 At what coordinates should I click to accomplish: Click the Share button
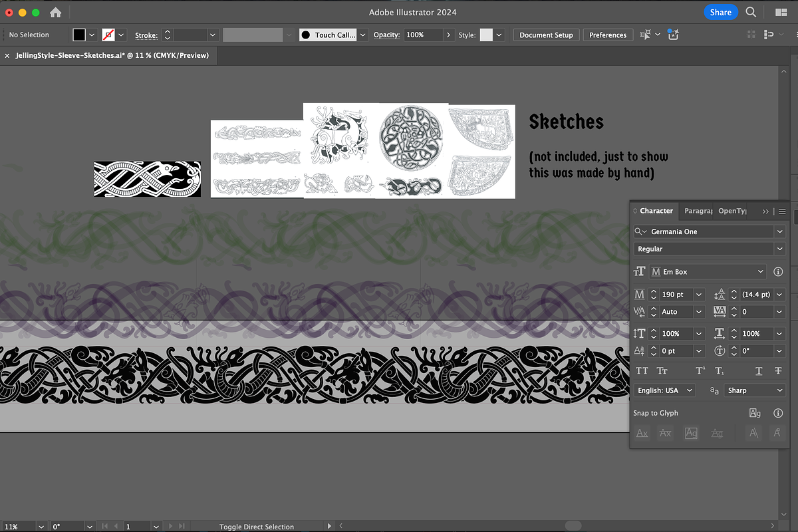[720, 12]
